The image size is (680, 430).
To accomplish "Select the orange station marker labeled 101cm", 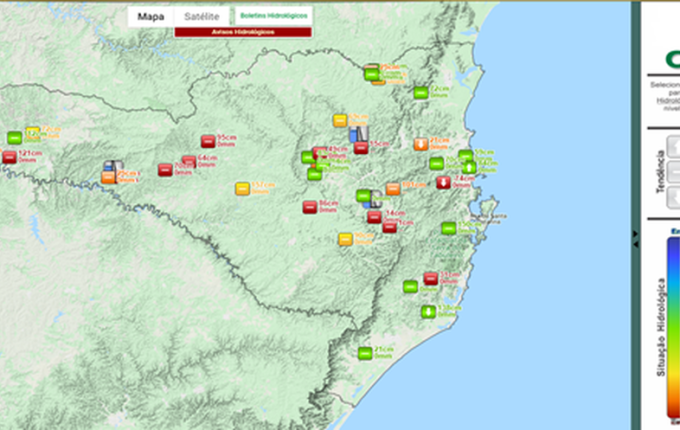I will tap(393, 188).
